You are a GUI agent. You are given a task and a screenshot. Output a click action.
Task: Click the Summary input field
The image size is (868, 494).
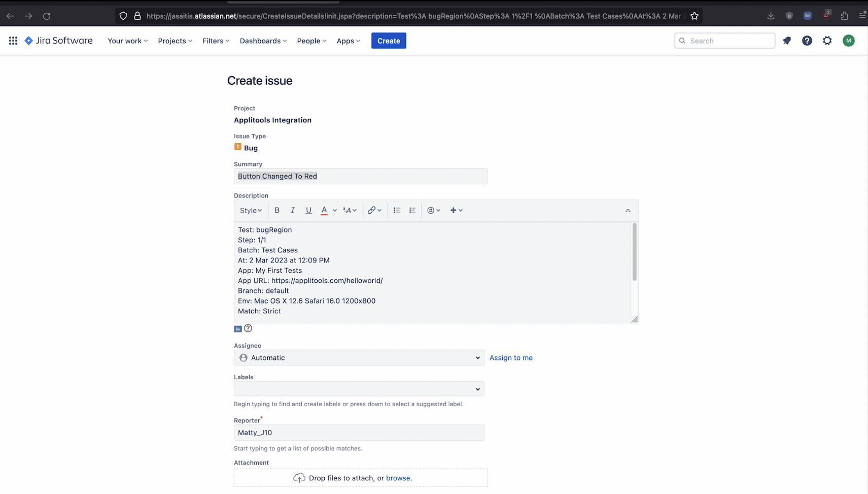pos(360,176)
